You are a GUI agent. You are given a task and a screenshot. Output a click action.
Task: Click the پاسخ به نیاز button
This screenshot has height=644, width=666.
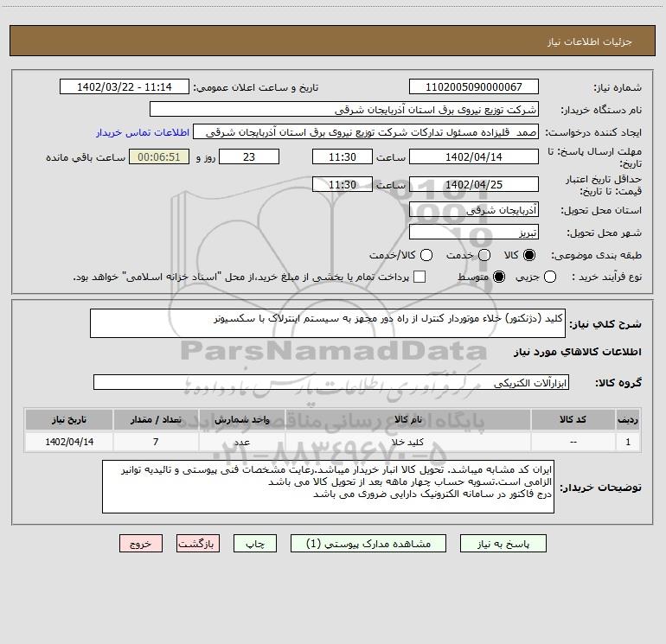point(503,544)
